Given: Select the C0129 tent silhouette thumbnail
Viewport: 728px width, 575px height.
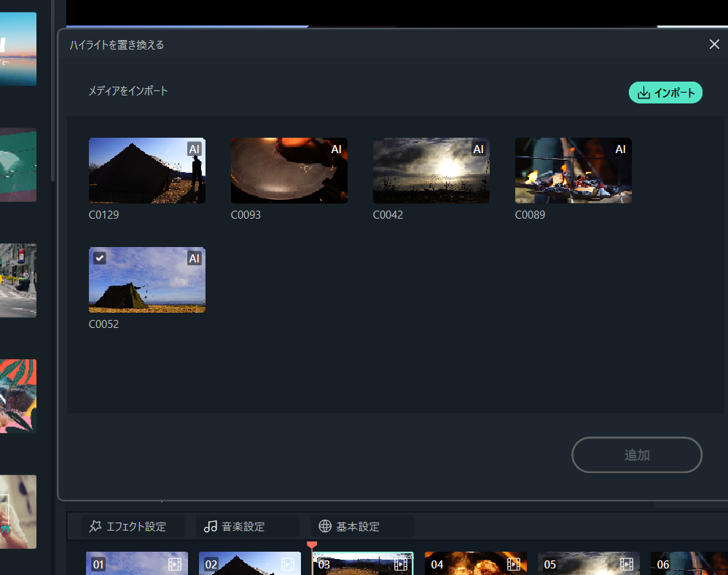Looking at the screenshot, I should [147, 171].
